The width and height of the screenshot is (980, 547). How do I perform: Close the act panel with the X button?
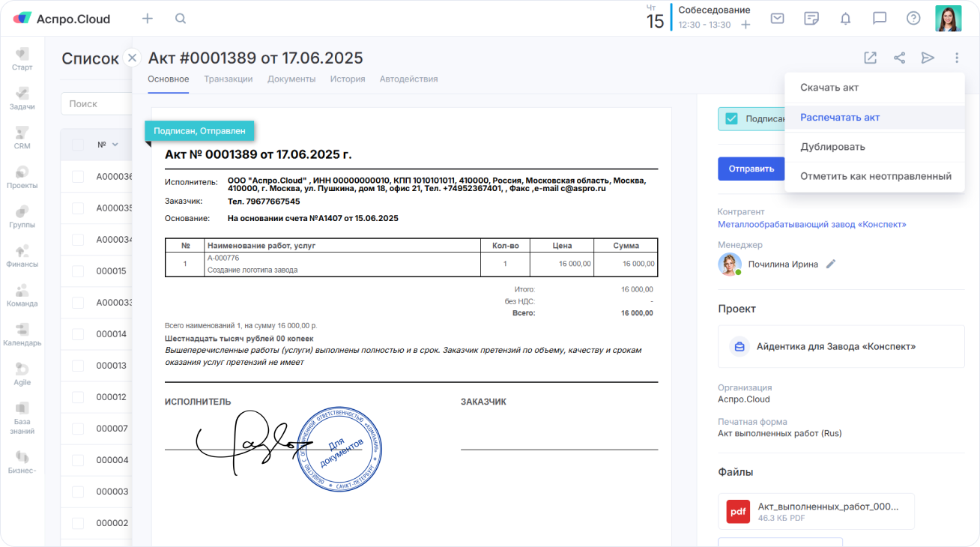pyautogui.click(x=132, y=58)
